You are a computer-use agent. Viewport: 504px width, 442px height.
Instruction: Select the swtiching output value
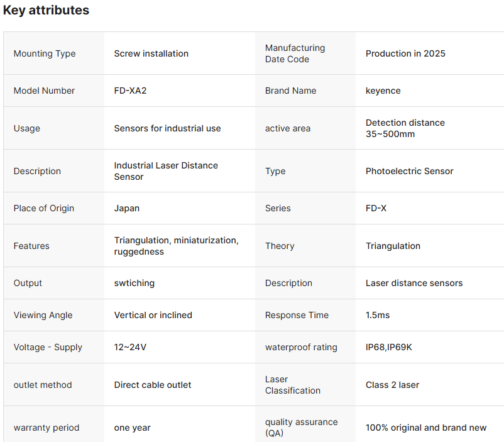134,283
